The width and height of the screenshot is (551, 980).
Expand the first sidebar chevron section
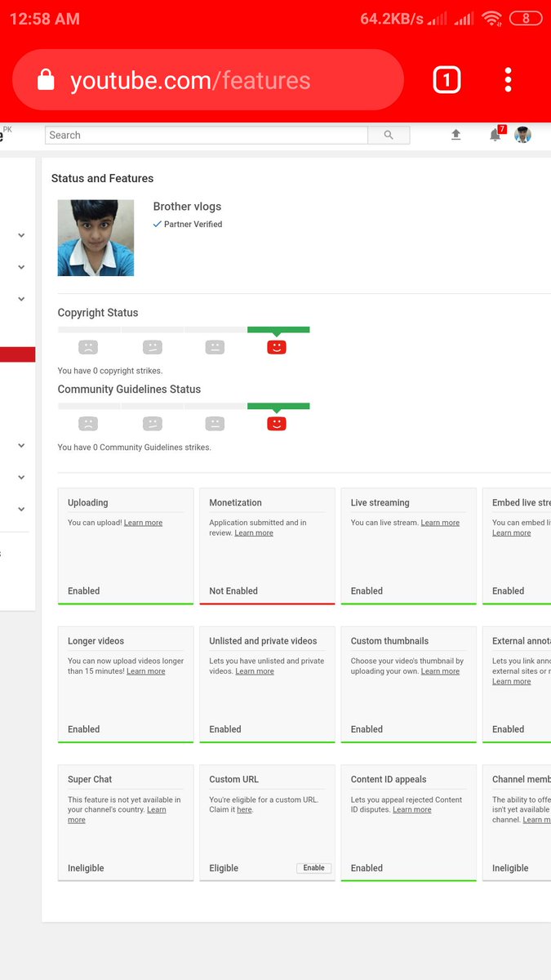pos(21,235)
